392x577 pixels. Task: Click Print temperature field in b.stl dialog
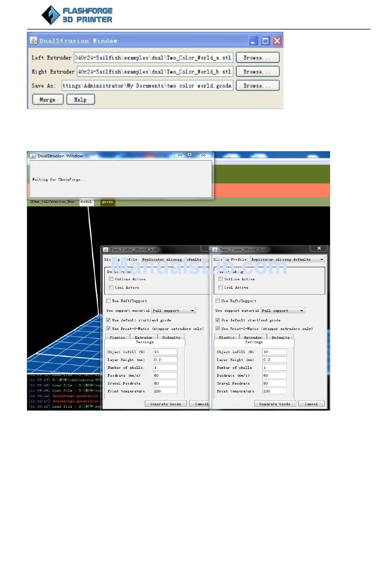point(275,391)
